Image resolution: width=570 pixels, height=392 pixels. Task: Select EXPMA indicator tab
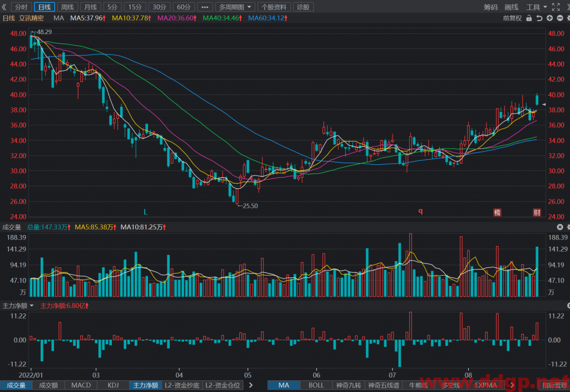point(485,385)
